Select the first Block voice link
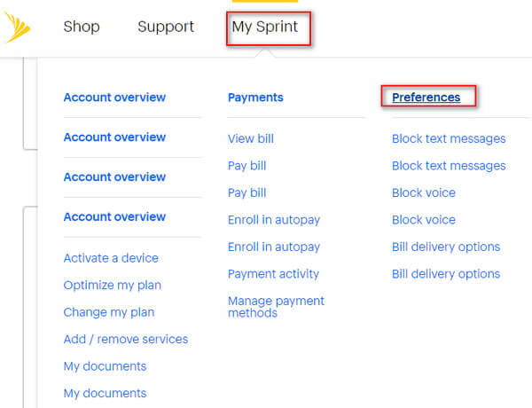 click(424, 192)
